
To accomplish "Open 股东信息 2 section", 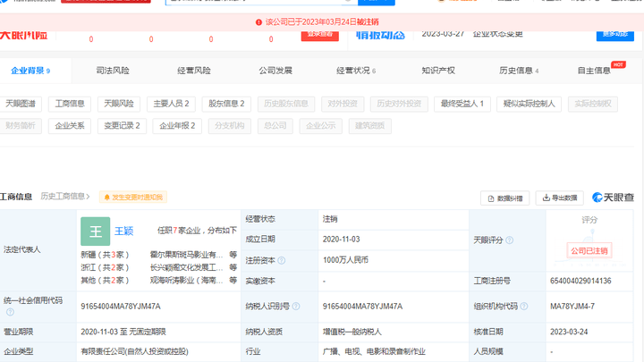I will pyautogui.click(x=226, y=104).
